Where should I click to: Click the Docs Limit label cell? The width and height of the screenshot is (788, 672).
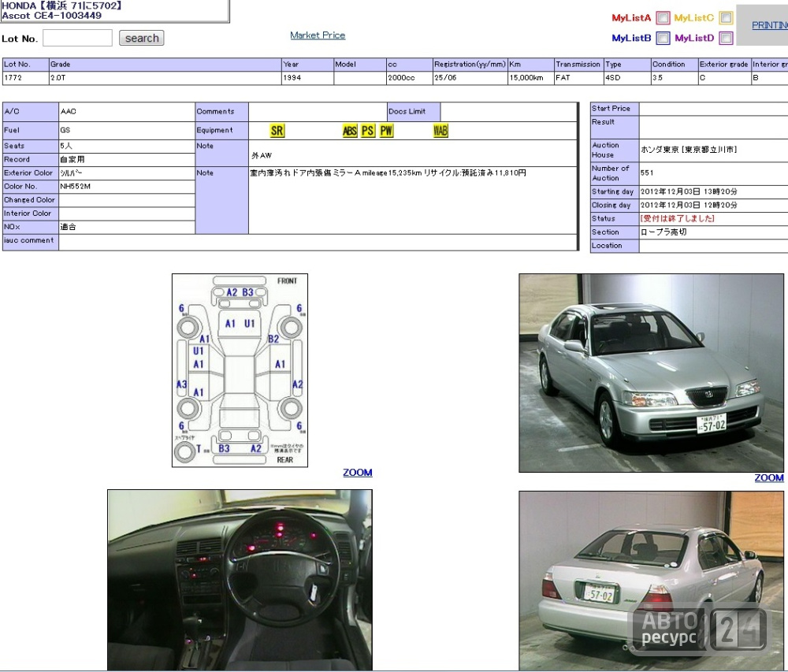click(x=414, y=112)
